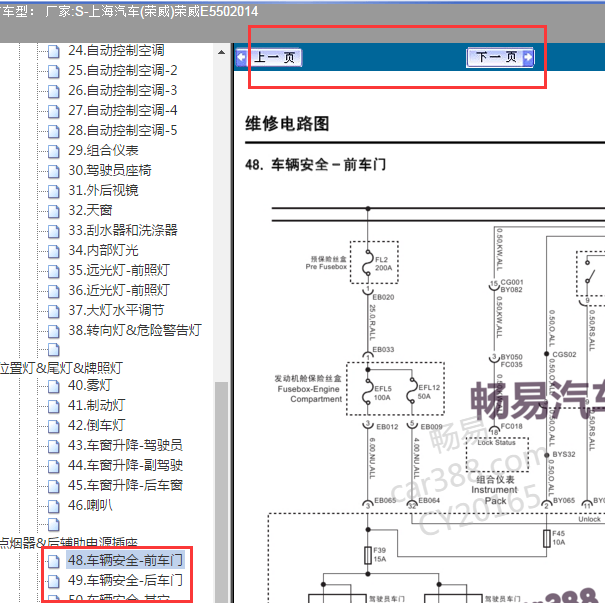Viewport: 605px width, 603px height.
Task: Click page icon beside 29.组合仪表
Action: (54, 152)
